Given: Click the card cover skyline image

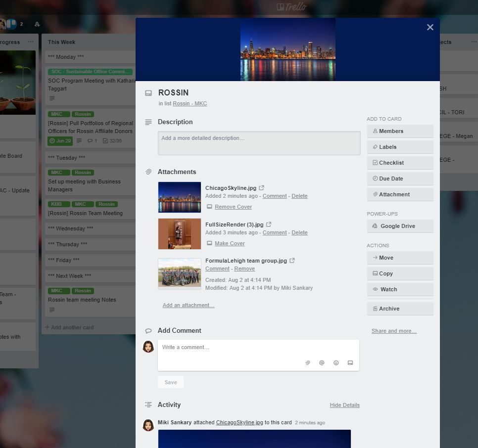Looking at the screenshot, I should pos(288,49).
